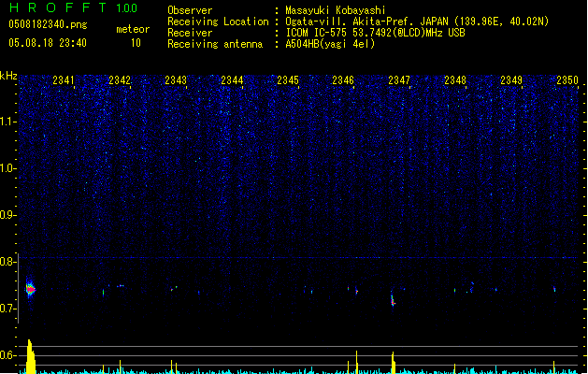Click the 0.8 kHz axis label

click(x=8, y=262)
